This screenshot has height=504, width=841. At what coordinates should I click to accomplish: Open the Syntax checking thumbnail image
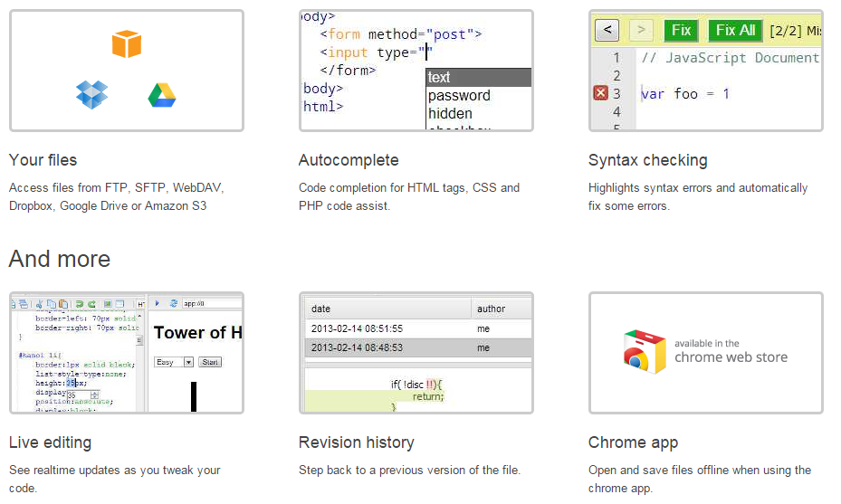pyautogui.click(x=706, y=71)
